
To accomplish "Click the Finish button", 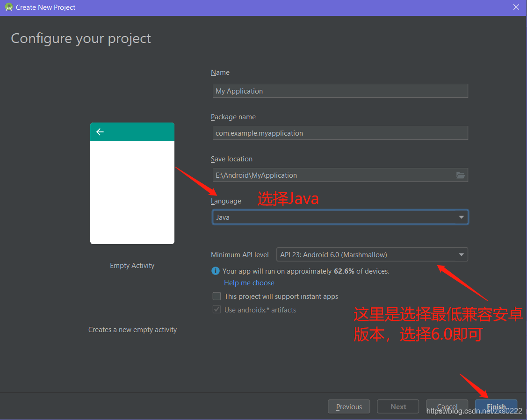I will point(496,406).
